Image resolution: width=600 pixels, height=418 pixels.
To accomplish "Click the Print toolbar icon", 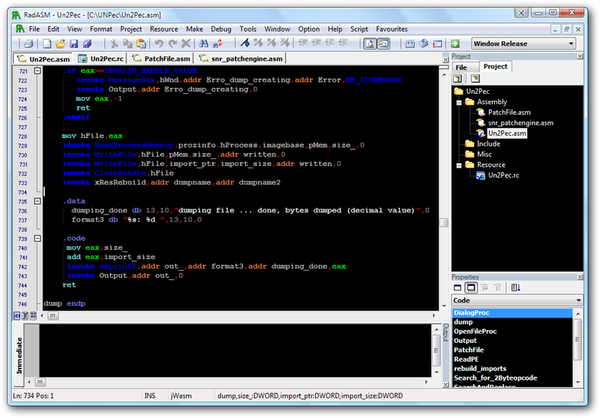I will coord(28,44).
